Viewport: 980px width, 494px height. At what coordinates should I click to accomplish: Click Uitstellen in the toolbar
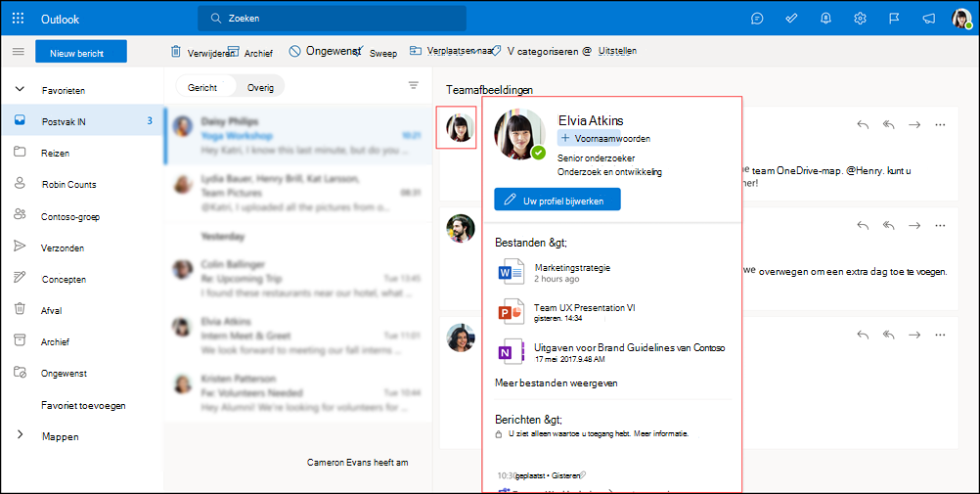pyautogui.click(x=617, y=51)
